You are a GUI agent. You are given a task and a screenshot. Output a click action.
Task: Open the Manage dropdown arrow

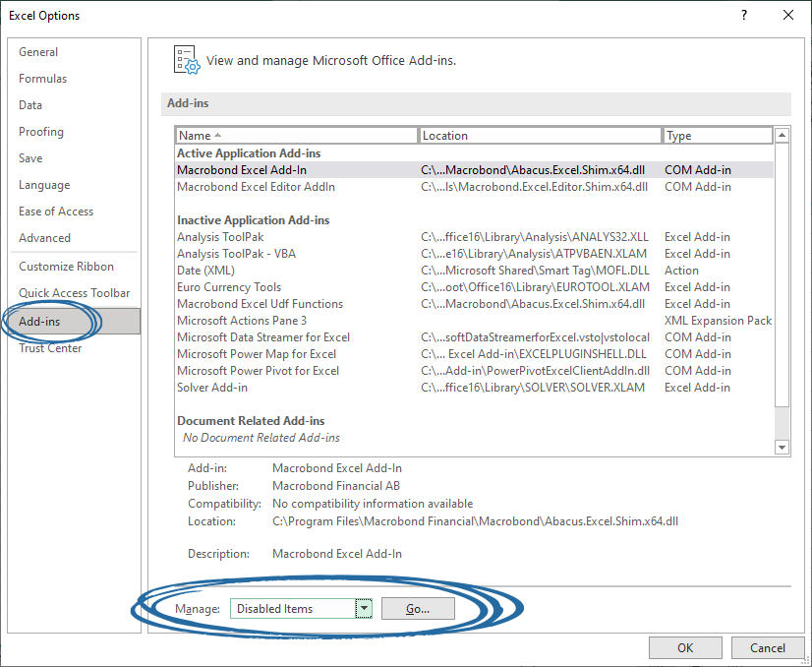pos(364,608)
